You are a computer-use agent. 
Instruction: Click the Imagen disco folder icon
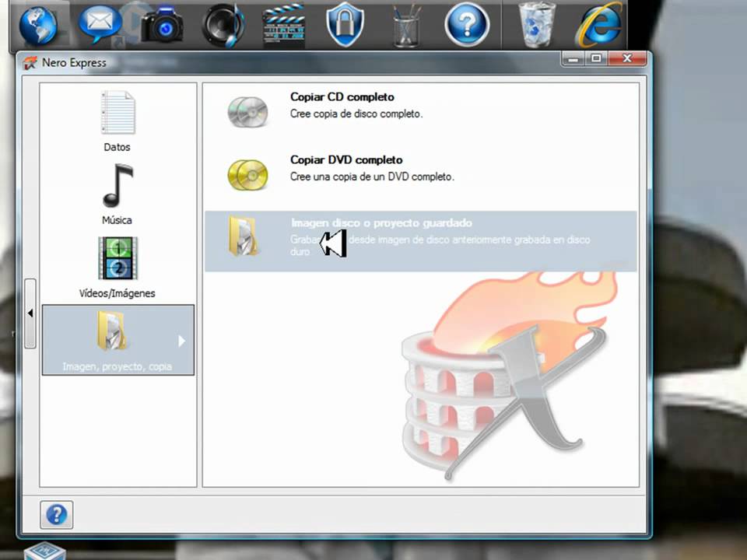(243, 236)
